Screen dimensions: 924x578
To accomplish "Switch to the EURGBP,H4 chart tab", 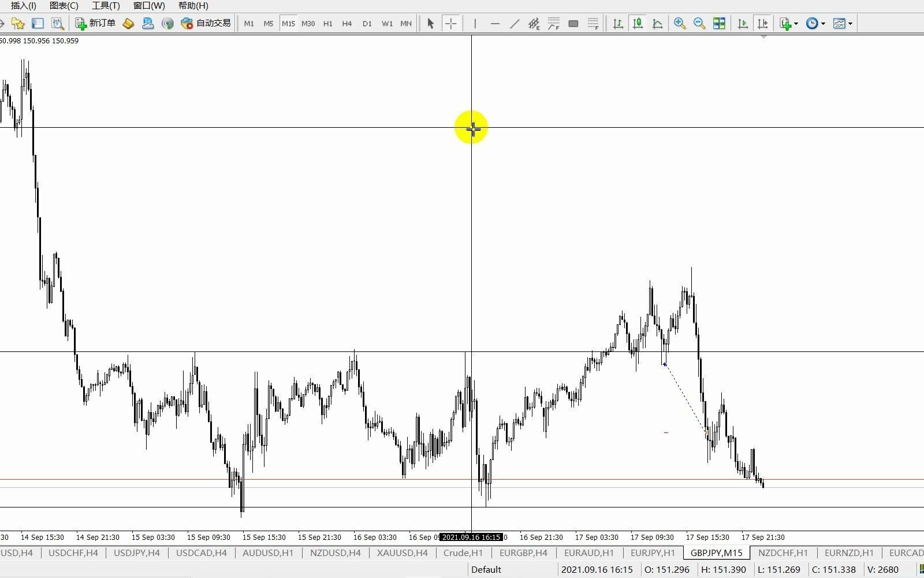I will click(523, 553).
